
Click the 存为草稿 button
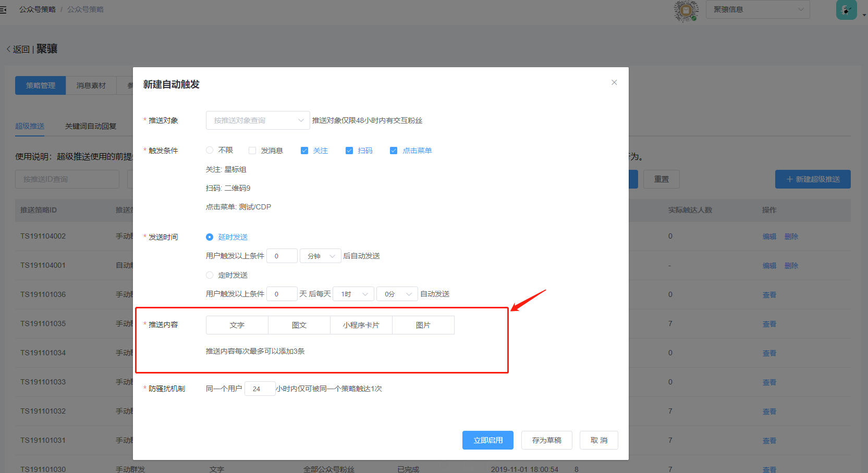point(546,440)
